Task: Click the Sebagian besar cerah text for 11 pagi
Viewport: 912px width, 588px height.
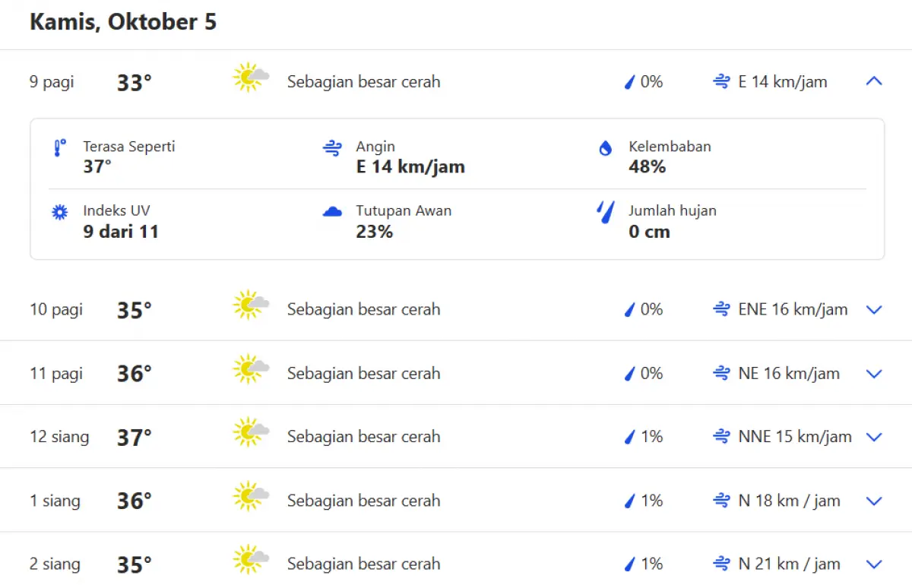Action: [x=363, y=373]
